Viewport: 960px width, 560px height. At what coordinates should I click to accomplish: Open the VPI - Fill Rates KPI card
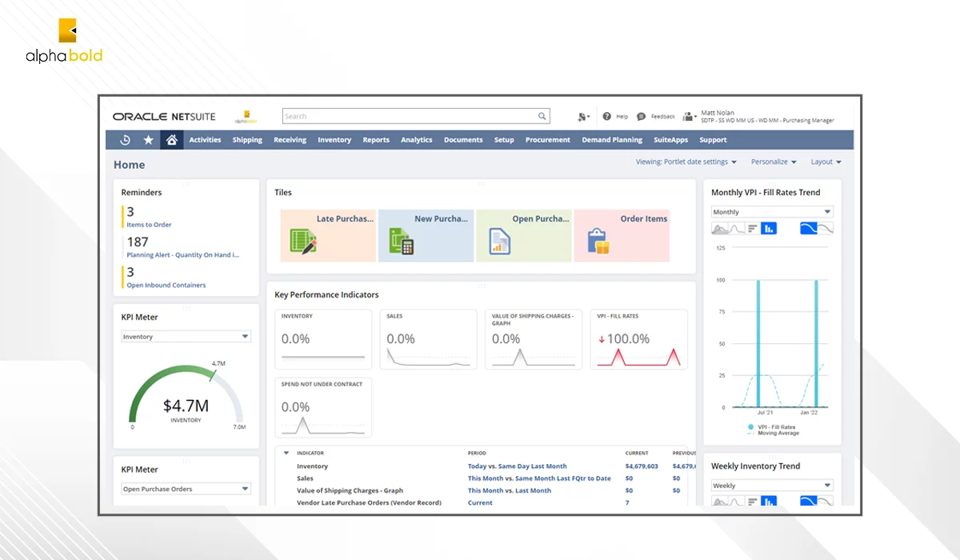tap(639, 339)
